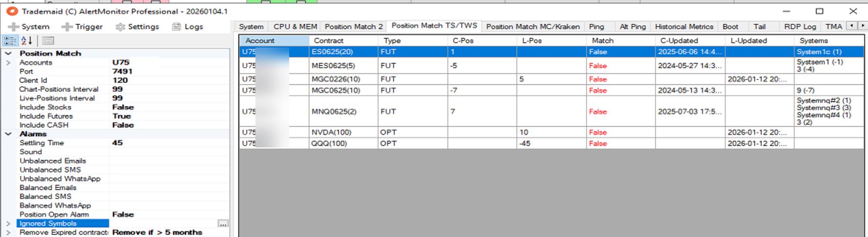Expand the Accounts property row

8,63
